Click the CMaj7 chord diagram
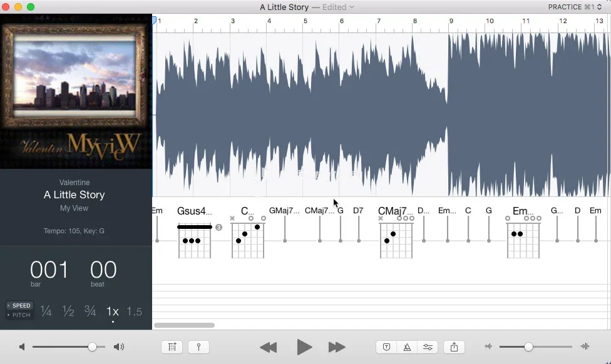This screenshot has height=364, width=611. [396, 238]
